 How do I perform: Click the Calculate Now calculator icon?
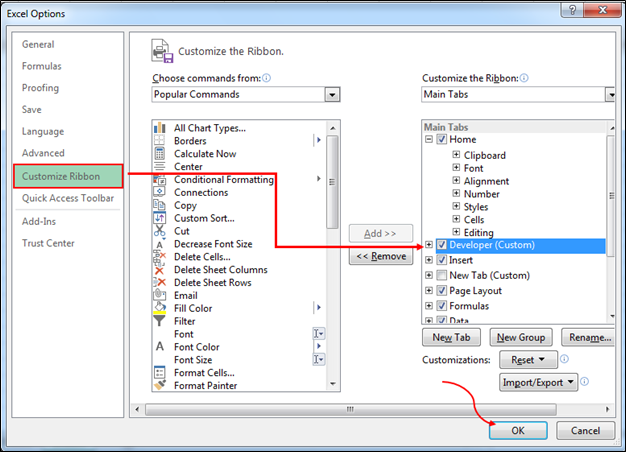pos(159,153)
